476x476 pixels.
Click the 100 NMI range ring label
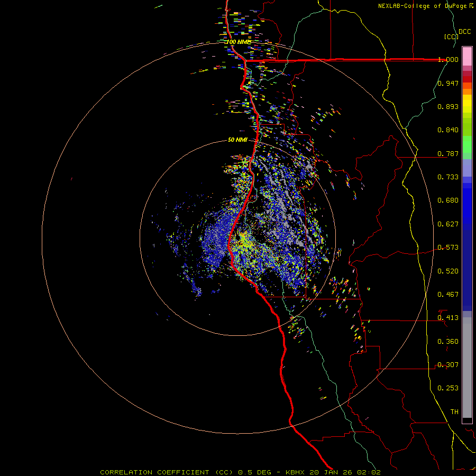239,42
